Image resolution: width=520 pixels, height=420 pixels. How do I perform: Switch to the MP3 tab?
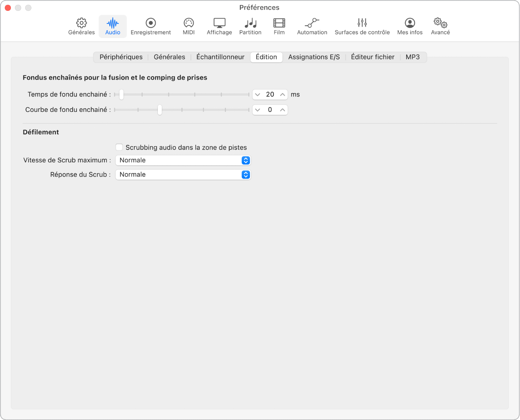point(413,57)
